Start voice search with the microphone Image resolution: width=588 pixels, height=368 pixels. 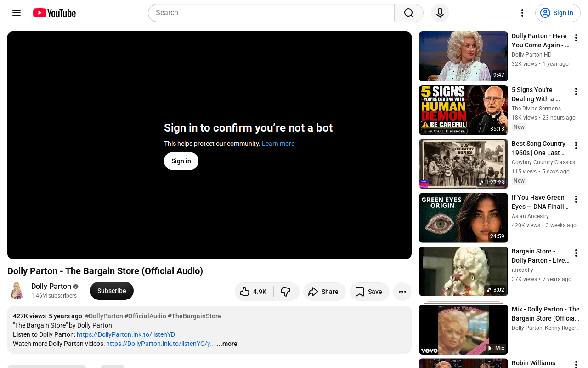tap(440, 13)
